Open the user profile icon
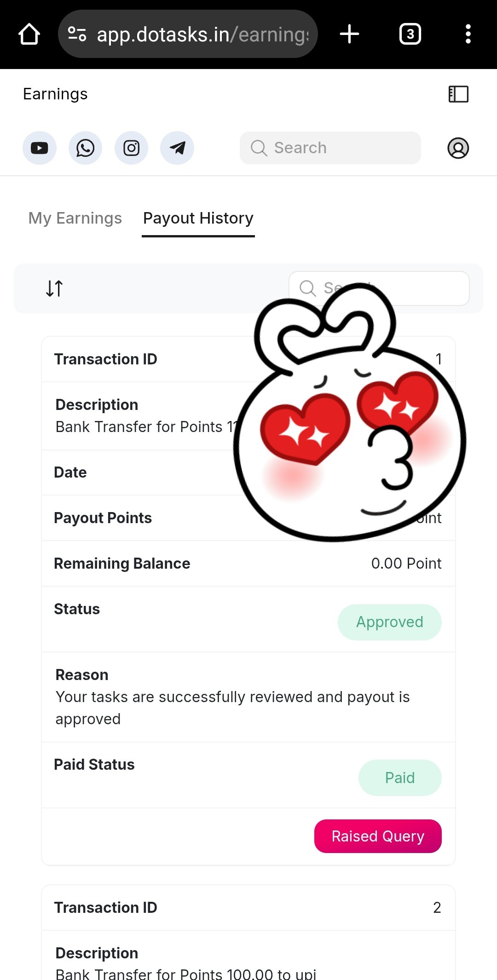The image size is (497, 980). click(458, 148)
